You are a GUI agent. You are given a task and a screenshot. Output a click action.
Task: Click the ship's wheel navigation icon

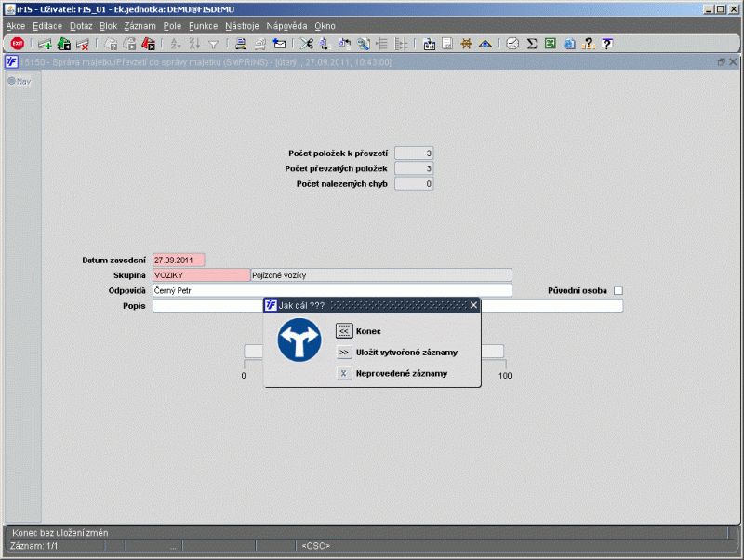tap(466, 44)
